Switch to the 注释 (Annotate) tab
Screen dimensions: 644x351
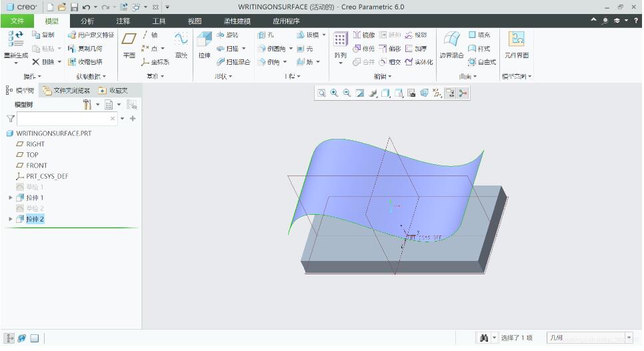[x=123, y=21]
